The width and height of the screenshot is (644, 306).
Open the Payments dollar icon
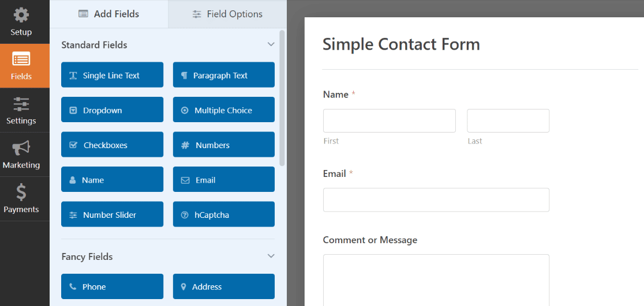(21, 192)
